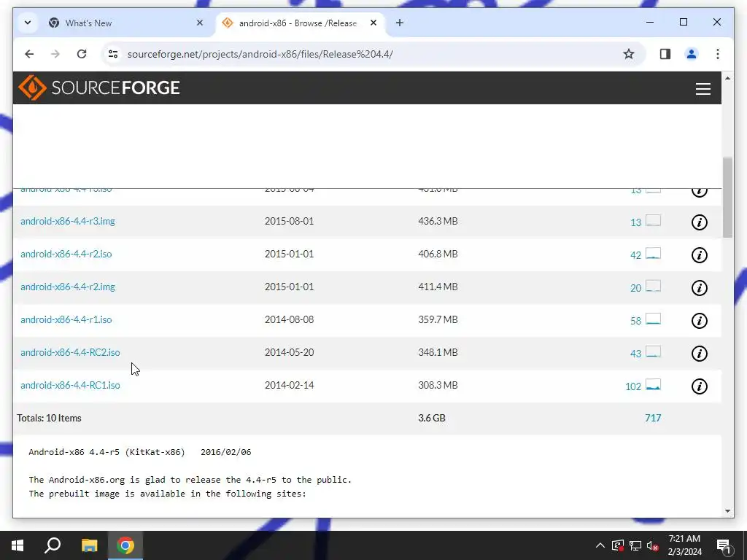Open the Chrome profile avatar

(x=692, y=54)
